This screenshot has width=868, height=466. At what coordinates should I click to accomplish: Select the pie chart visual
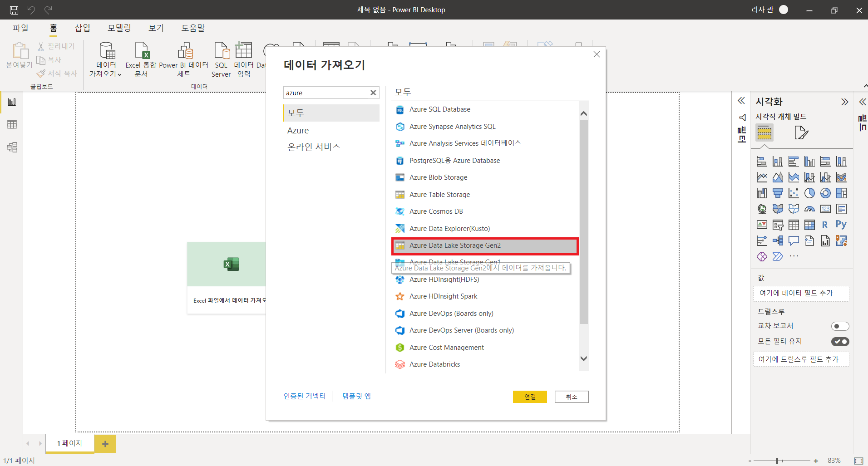809,193
